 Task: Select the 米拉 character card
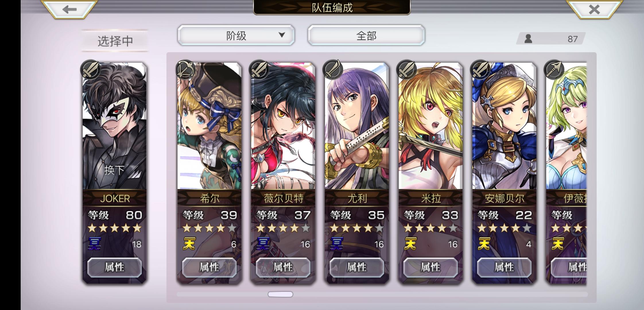click(x=430, y=173)
